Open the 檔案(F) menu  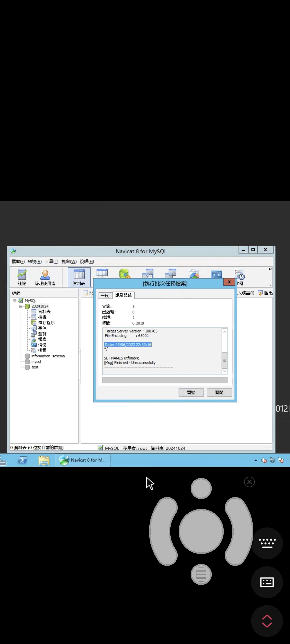point(18,261)
